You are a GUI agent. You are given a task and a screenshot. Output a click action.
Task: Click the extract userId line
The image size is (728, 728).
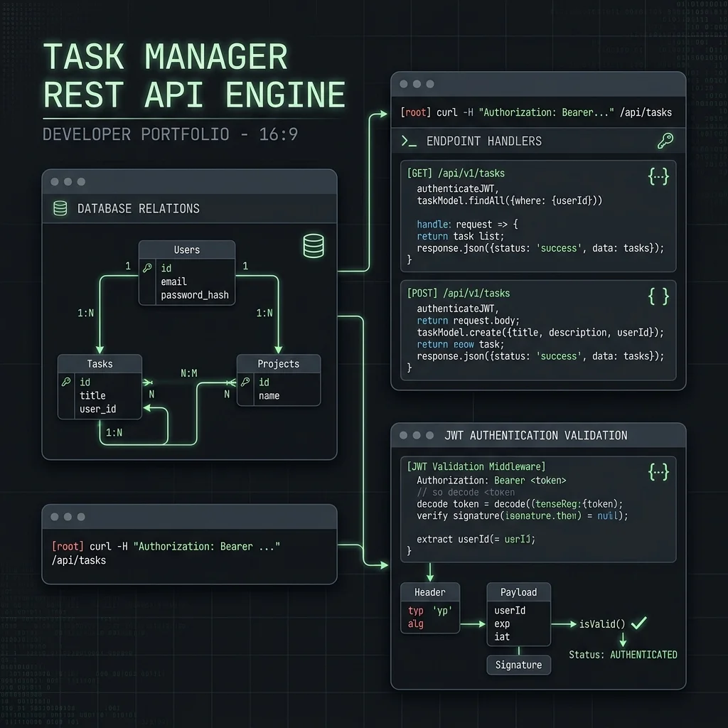476,539
